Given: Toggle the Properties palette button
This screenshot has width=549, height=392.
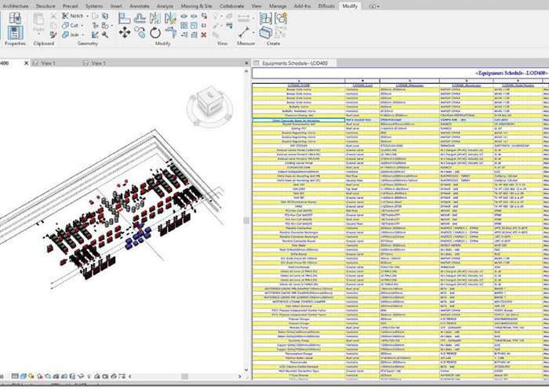Looking at the screenshot, I should [x=15, y=33].
